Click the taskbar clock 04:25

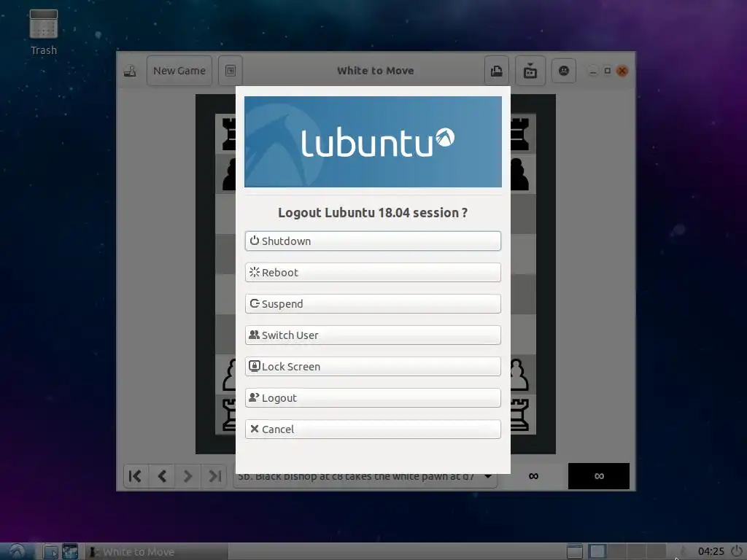click(711, 551)
